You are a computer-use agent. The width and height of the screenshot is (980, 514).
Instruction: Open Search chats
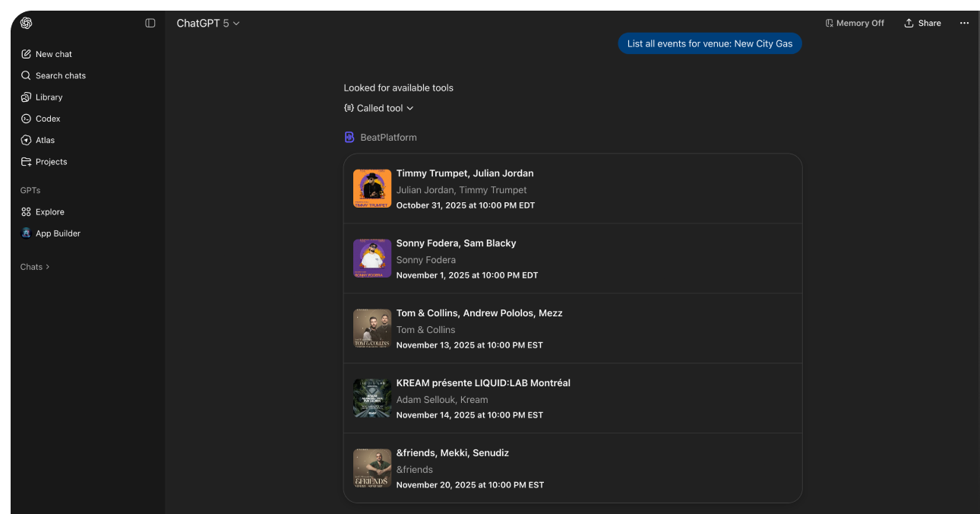pos(60,76)
